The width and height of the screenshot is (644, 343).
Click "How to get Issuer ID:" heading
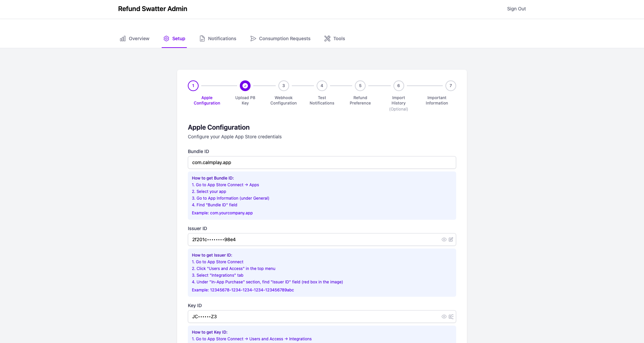212,255
